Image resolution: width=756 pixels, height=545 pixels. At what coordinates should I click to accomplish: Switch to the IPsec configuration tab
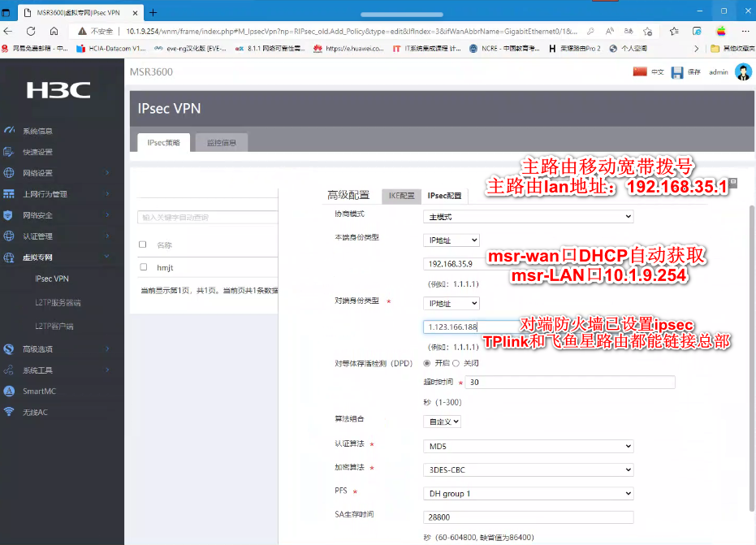[x=444, y=195]
